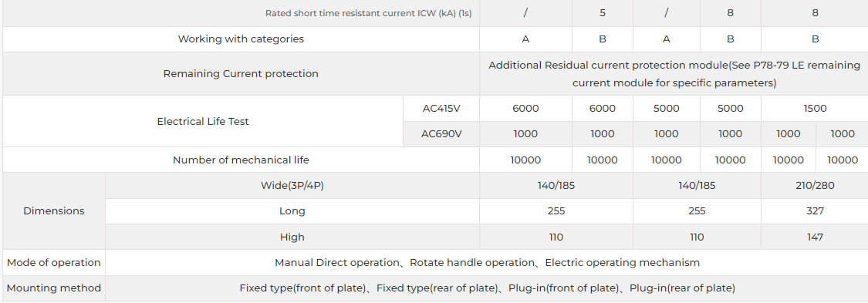The width and height of the screenshot is (868, 303).
Task: Select the 1500 value in AC415V row
Action: tap(815, 109)
